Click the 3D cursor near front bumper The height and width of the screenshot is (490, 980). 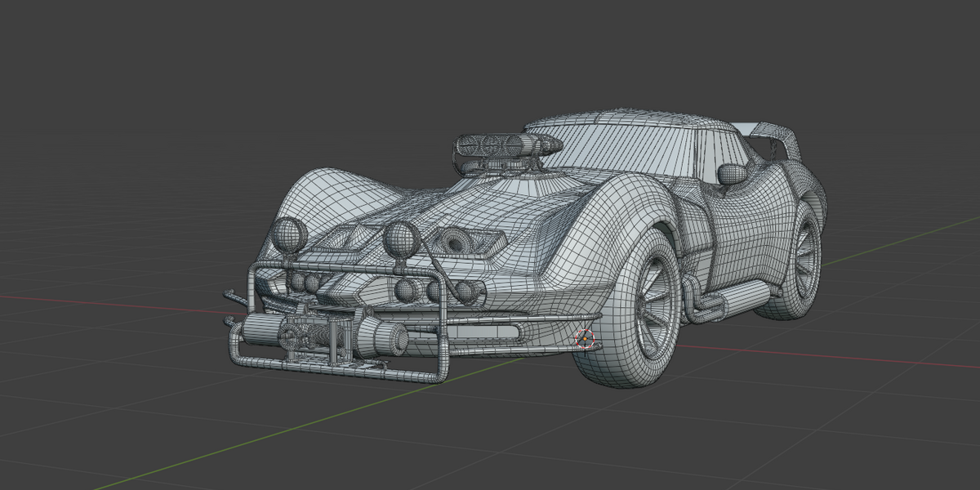584,338
